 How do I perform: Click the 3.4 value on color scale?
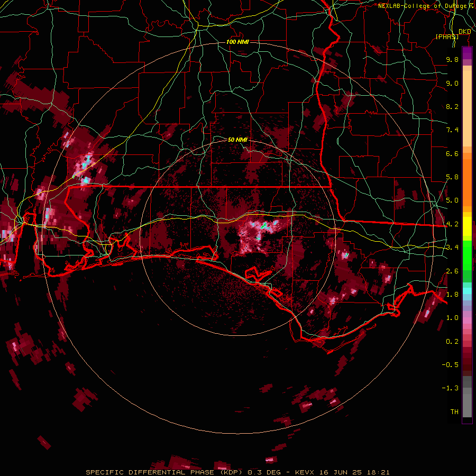coord(452,248)
